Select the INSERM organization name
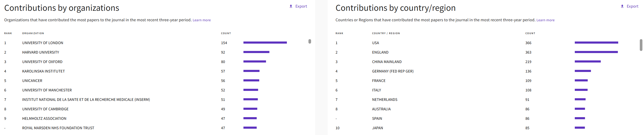The height and width of the screenshot is (135, 644). (86, 100)
